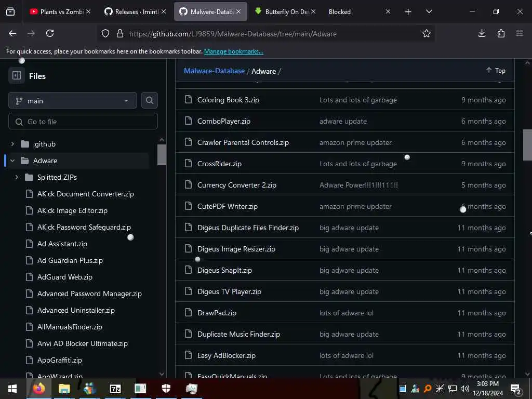
Task: Click file icon beside CrossRider.zip row
Action: [x=188, y=164]
